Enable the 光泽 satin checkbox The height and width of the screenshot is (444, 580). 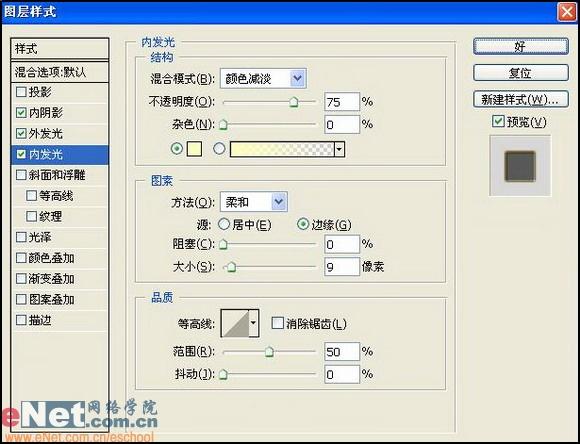21,237
